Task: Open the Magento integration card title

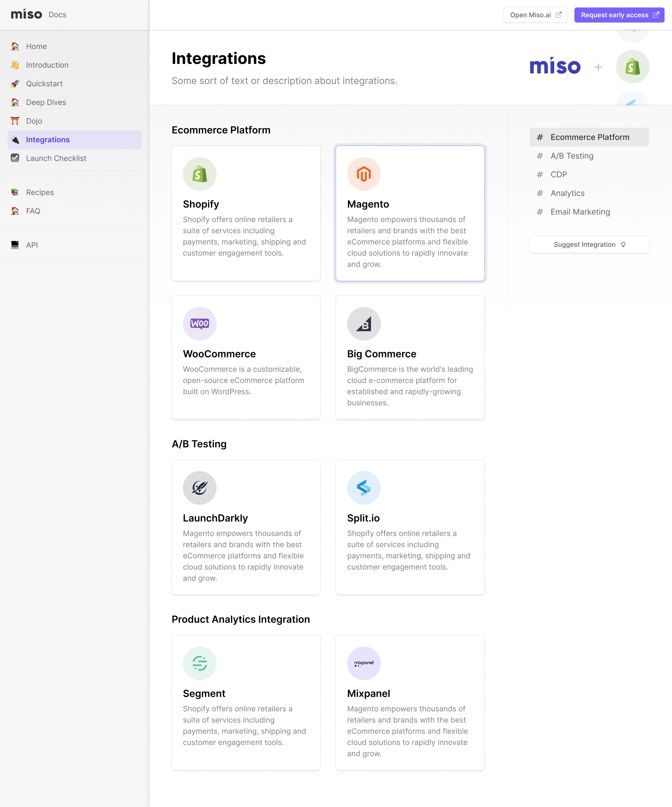Action: (x=368, y=204)
